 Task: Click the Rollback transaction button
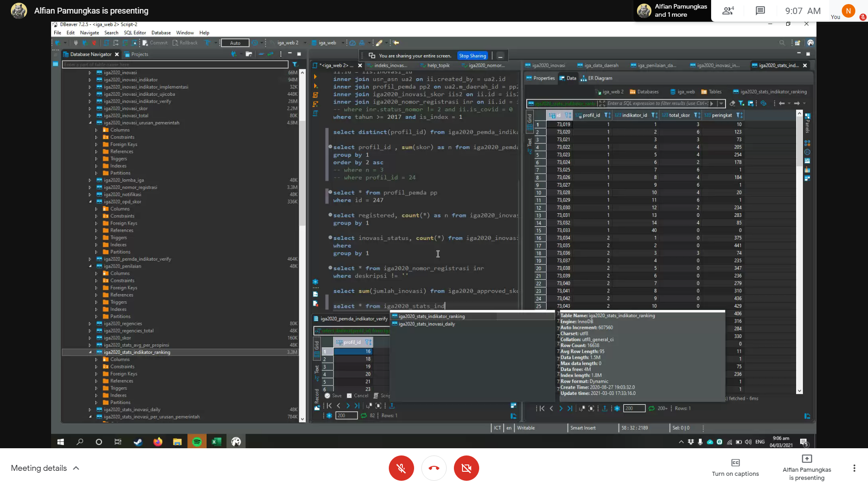[x=185, y=43]
